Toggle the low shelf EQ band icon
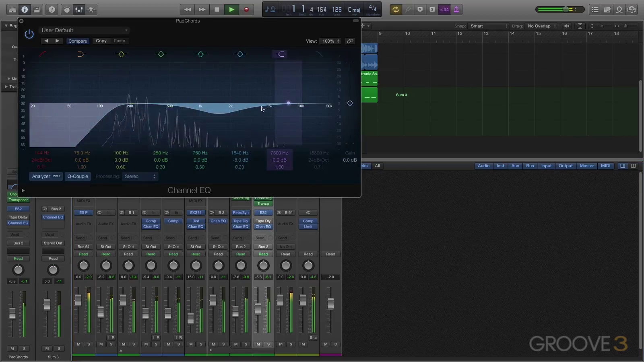 82,54
